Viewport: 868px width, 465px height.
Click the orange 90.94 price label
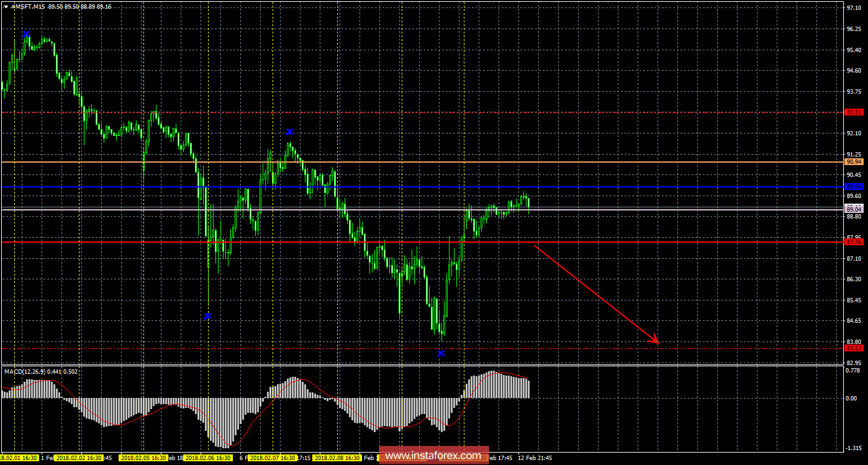(x=854, y=161)
